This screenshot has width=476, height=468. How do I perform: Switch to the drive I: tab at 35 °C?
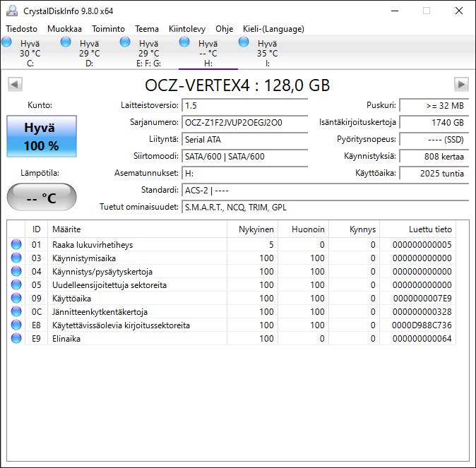[x=267, y=53]
